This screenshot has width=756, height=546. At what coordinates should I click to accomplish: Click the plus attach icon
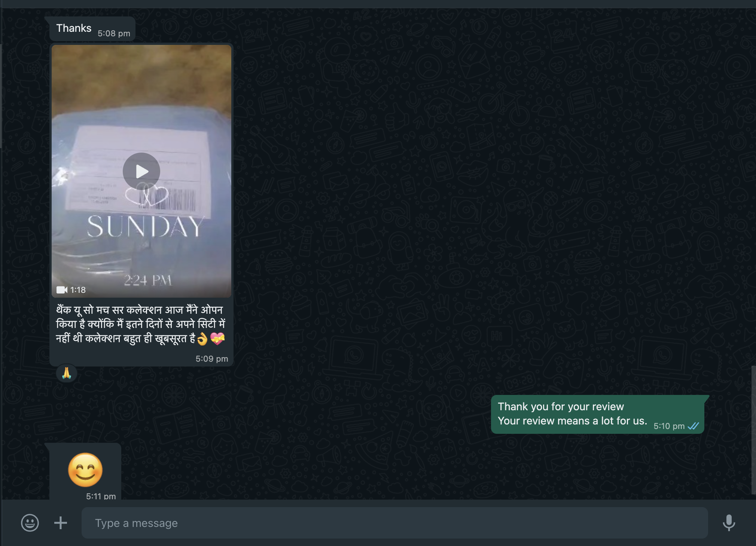[61, 522]
